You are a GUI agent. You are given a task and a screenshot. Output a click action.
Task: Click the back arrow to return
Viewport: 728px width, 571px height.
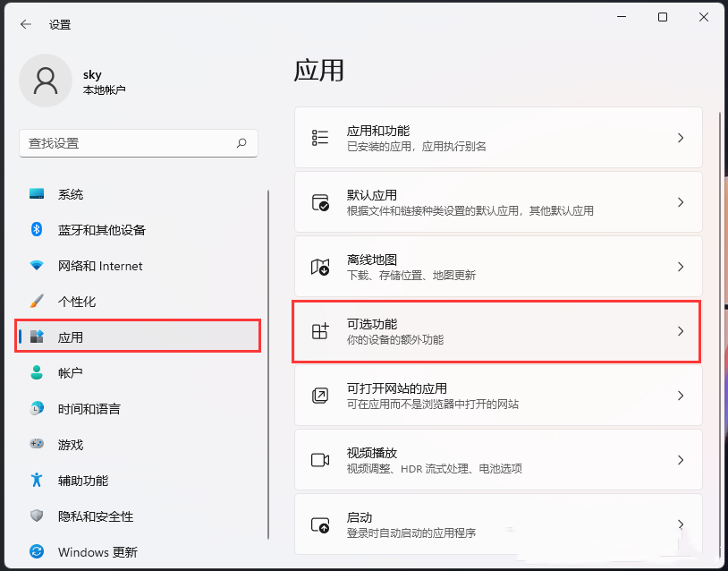(25, 24)
